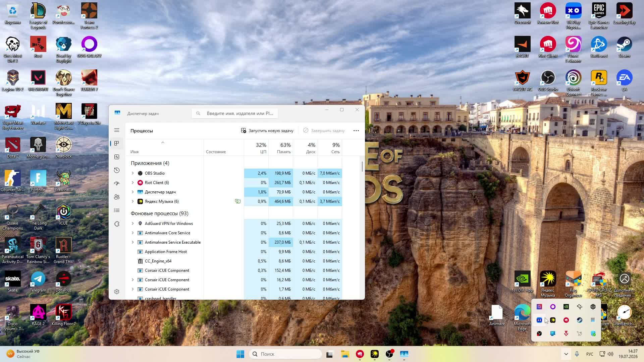The image size is (644, 362).
Task: Toggle the hamburger navigation menu in Task Manager
Action: click(x=117, y=130)
